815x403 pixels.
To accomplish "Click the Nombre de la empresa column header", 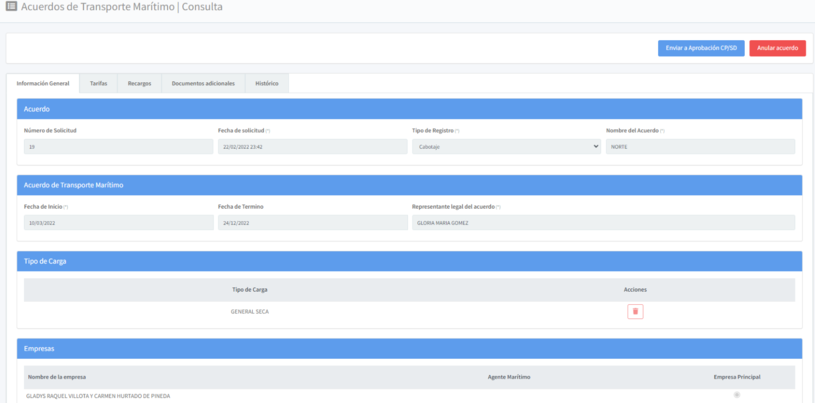I will 57,376.
